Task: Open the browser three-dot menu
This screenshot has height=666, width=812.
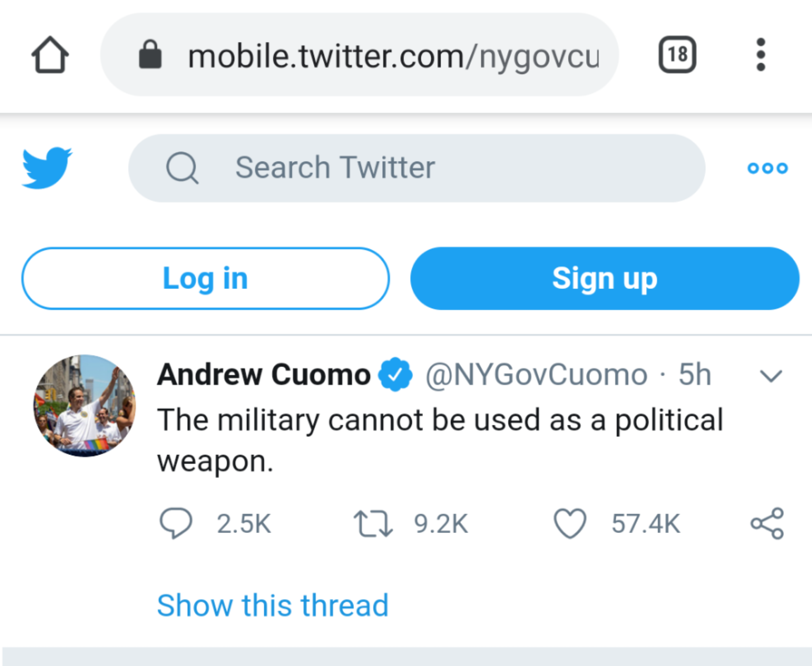Action: [x=760, y=55]
